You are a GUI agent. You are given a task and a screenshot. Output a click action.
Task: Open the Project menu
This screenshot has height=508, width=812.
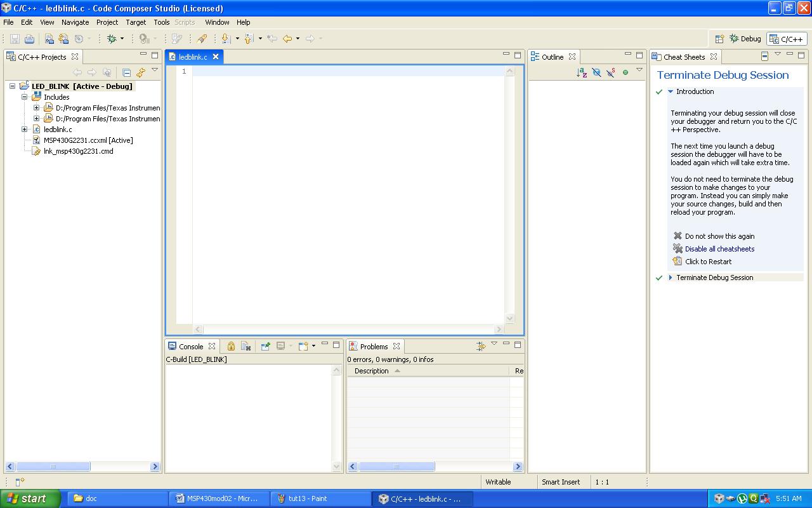pyautogui.click(x=107, y=22)
